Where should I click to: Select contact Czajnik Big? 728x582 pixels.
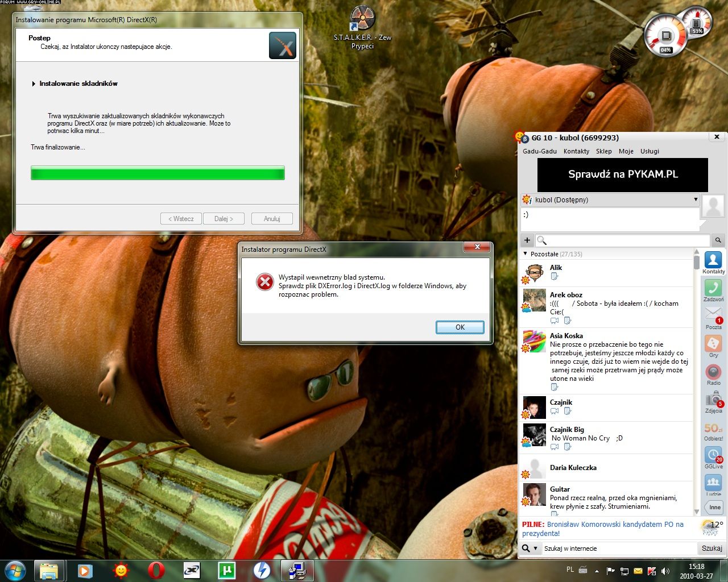(x=606, y=438)
